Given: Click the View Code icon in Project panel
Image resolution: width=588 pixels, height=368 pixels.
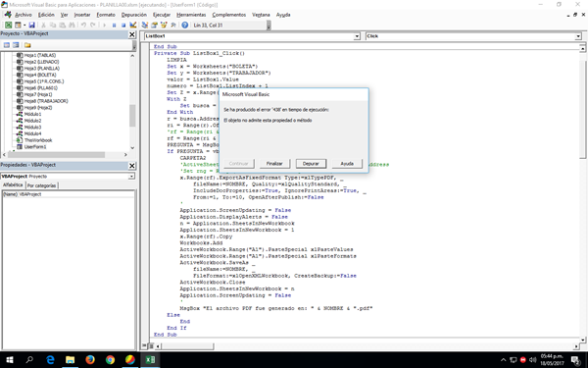Looking at the screenshot, I should [7, 45].
